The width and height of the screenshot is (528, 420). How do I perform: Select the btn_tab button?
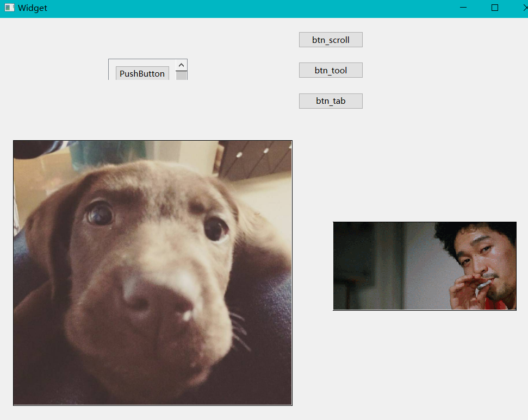pyautogui.click(x=331, y=101)
